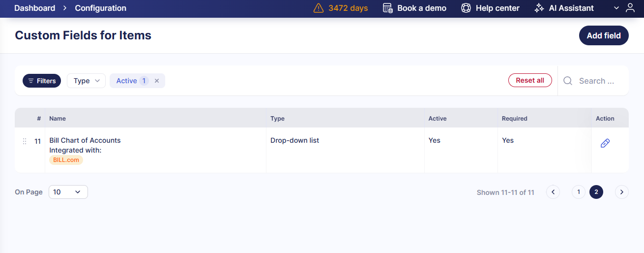Image resolution: width=644 pixels, height=253 pixels.
Task: Click the pencil edit icon for Bill Chart of Accounts
Action: 605,143
